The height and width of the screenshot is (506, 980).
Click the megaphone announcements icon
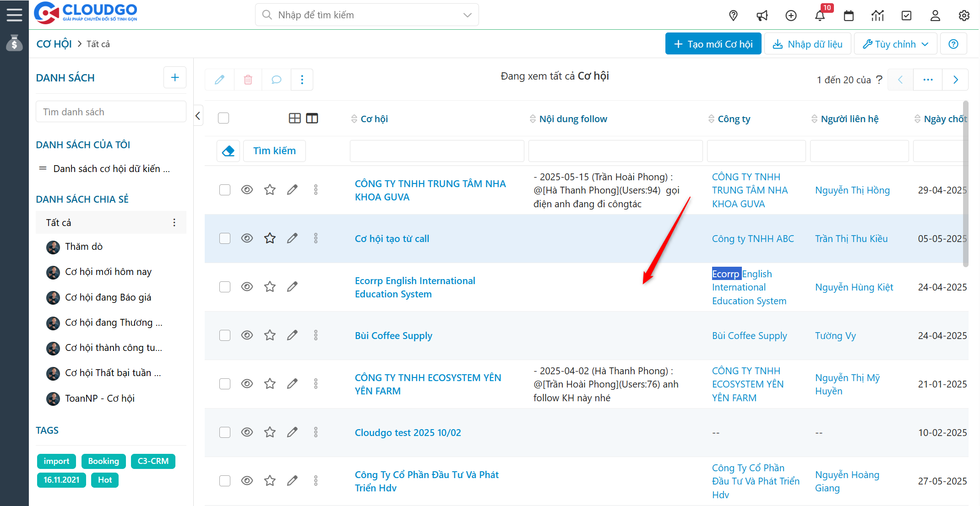point(762,16)
